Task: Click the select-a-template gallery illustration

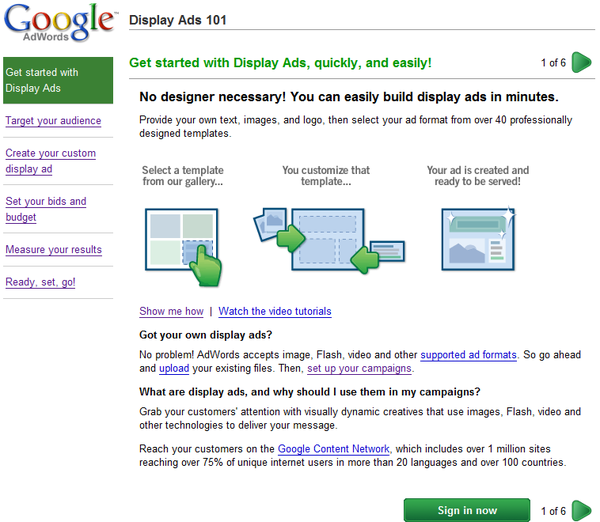Action: tap(183, 247)
